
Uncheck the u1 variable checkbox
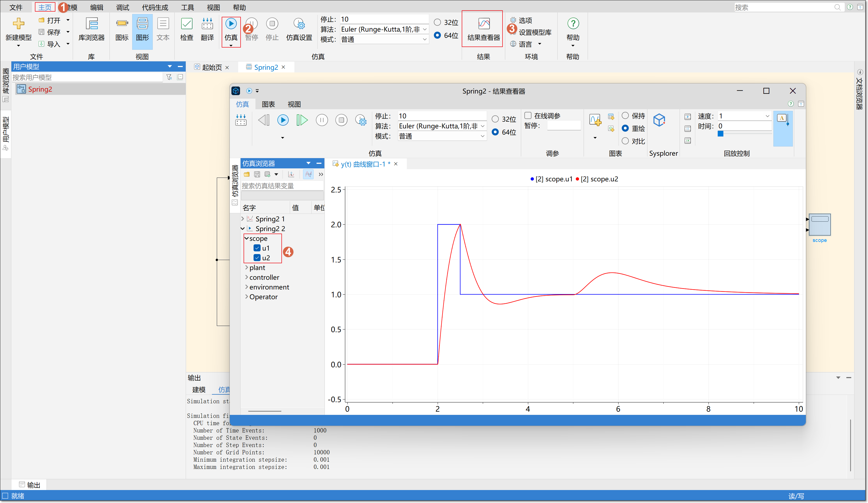point(257,248)
